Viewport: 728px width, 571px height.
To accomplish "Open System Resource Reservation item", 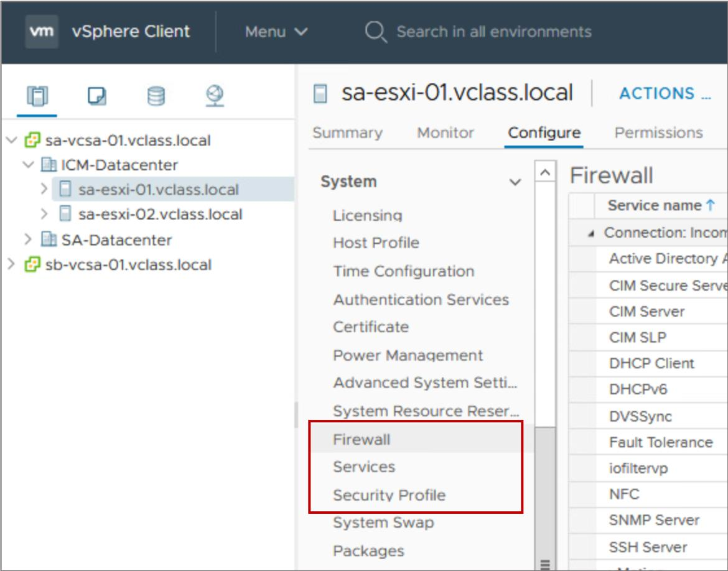I will click(426, 411).
